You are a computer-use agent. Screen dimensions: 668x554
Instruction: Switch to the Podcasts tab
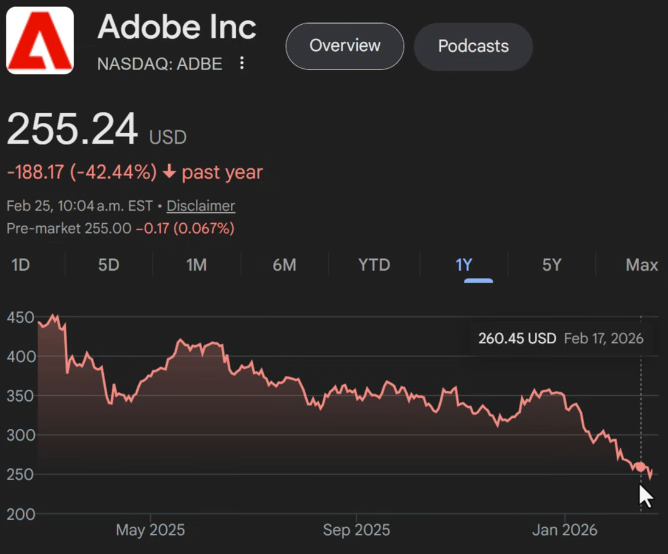[473, 46]
